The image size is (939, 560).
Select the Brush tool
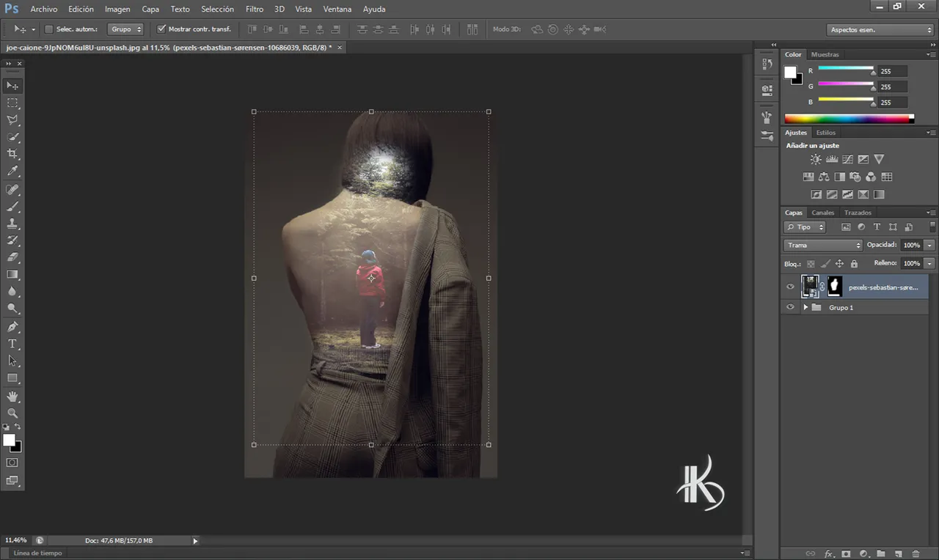point(12,207)
